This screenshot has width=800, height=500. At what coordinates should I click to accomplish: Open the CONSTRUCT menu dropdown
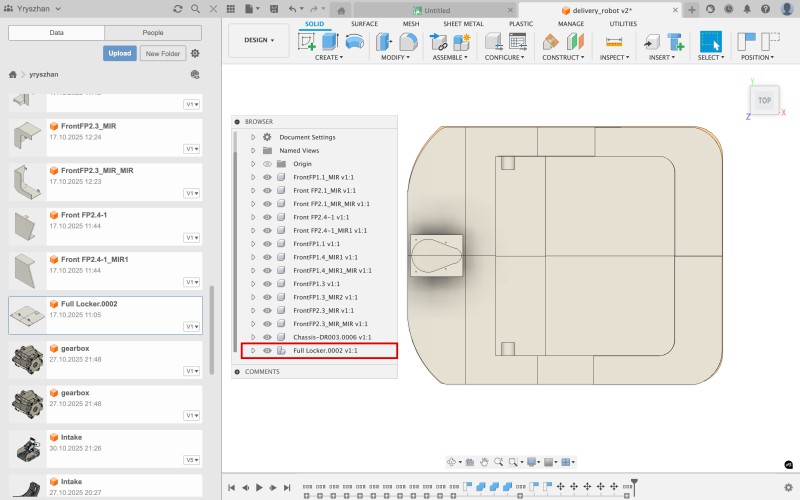tap(563, 57)
